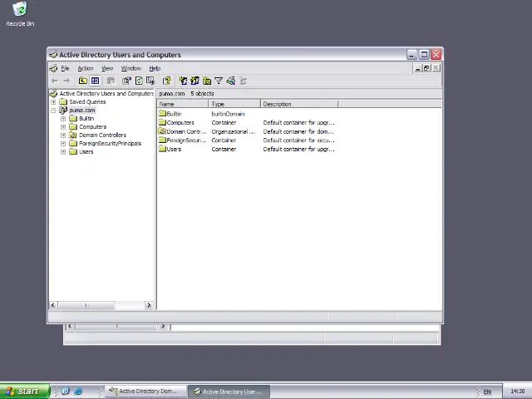
Task: Open the Window menu
Action: tap(131, 68)
